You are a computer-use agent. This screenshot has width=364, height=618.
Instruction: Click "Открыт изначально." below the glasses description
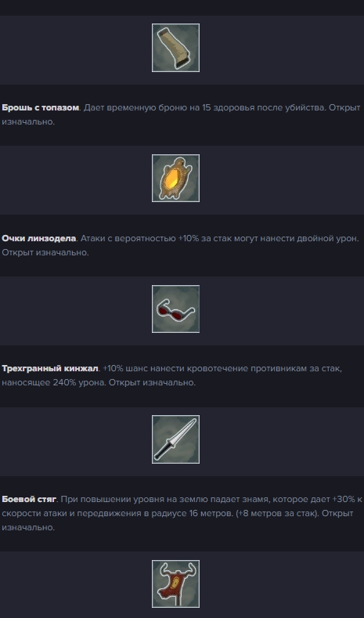pos(45,253)
